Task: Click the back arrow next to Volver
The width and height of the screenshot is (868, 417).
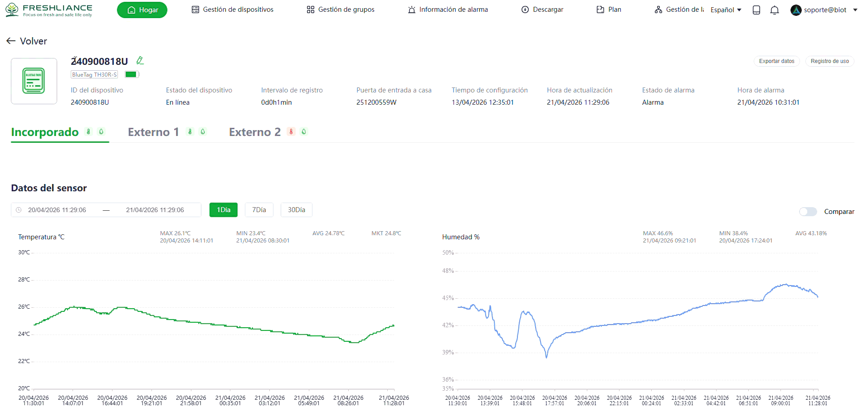Action: click(11, 41)
